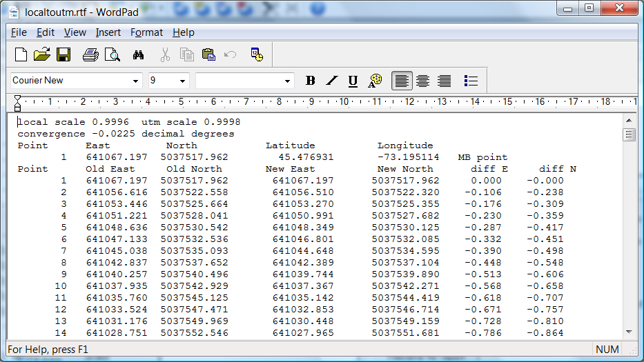The height and width of the screenshot is (362, 644).
Task: Toggle underline formatting
Action: (x=353, y=81)
